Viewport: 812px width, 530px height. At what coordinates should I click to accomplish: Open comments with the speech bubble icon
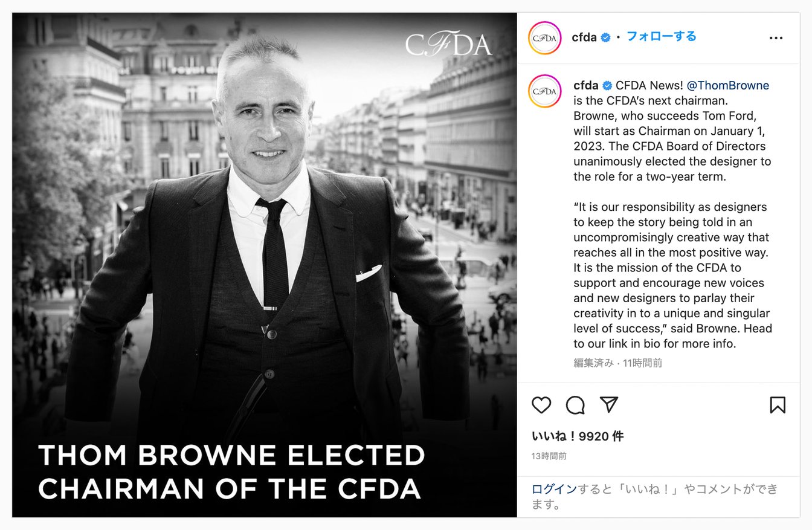coord(575,405)
